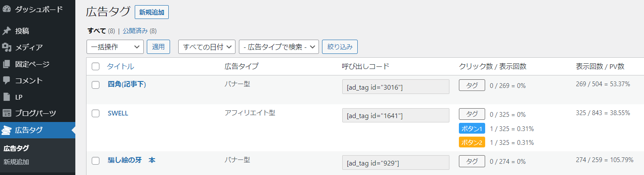Click the 固定ページ pages icon
This screenshot has width=644, height=175.
(x=6, y=64)
